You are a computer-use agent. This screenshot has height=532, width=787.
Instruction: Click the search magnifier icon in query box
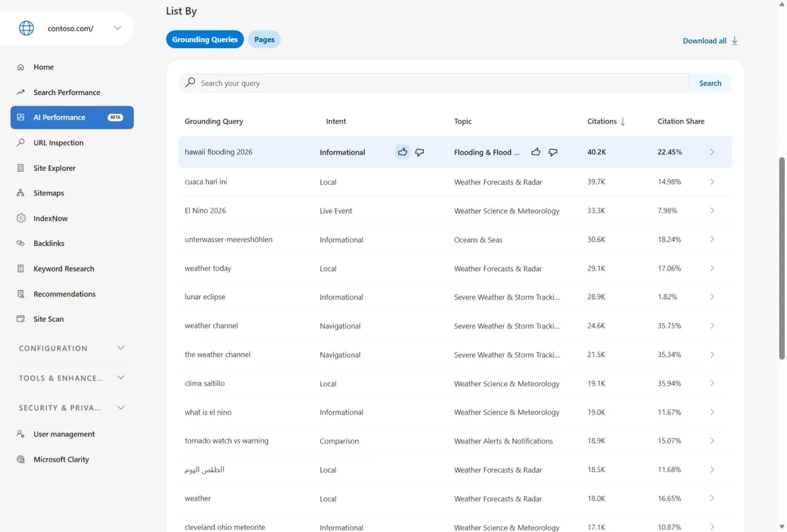(x=190, y=83)
